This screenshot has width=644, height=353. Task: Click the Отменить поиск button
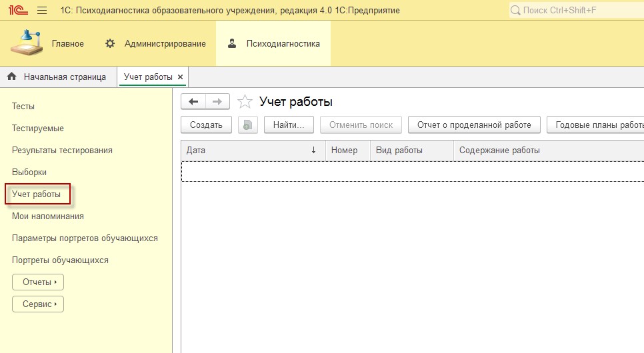tap(361, 125)
